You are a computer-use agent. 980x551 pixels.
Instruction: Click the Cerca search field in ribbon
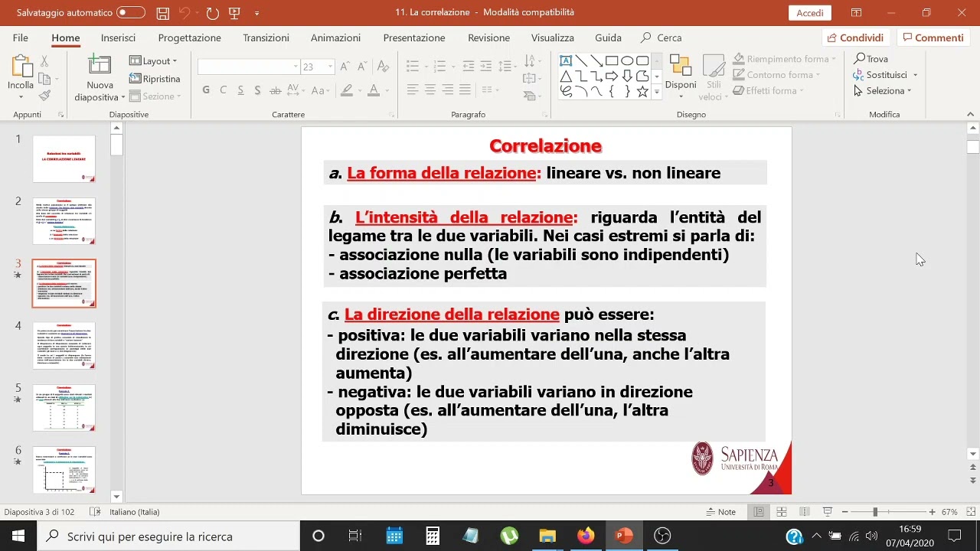click(x=661, y=37)
